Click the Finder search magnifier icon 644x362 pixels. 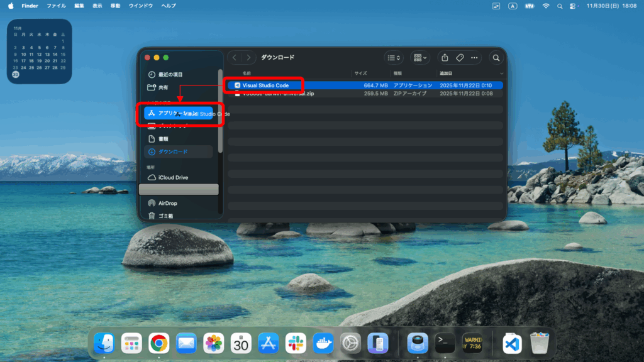(x=496, y=58)
